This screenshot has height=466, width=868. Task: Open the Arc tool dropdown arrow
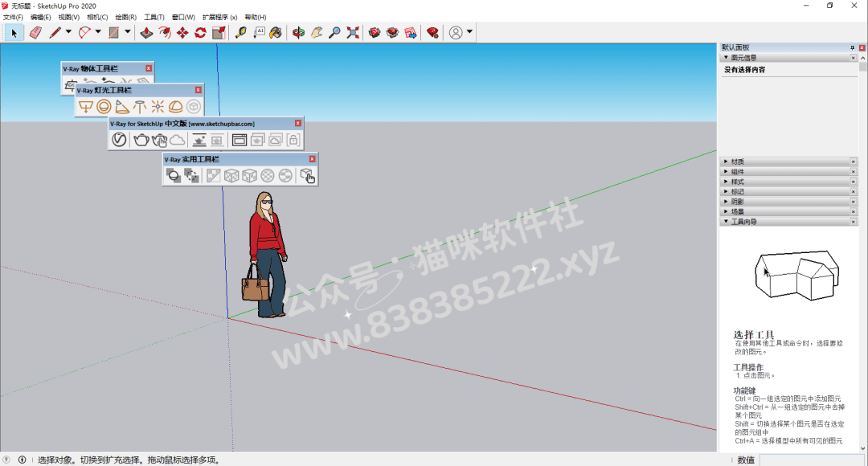[98, 32]
